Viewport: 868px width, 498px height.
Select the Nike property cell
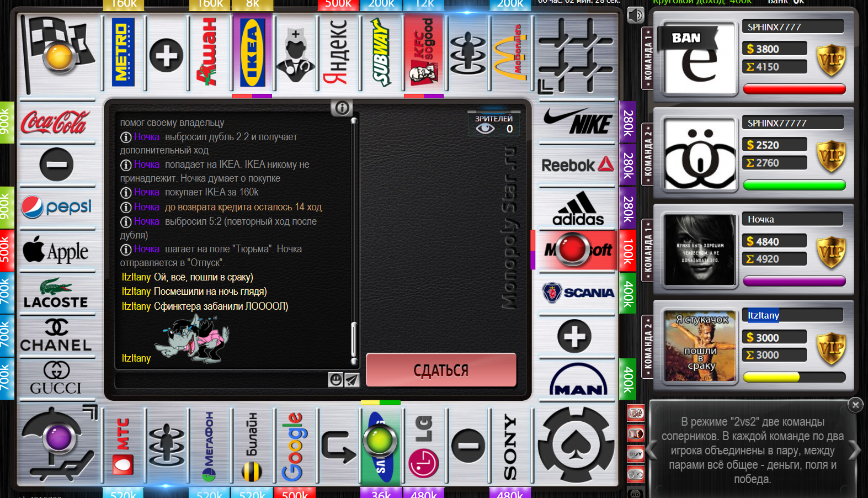pos(577,122)
